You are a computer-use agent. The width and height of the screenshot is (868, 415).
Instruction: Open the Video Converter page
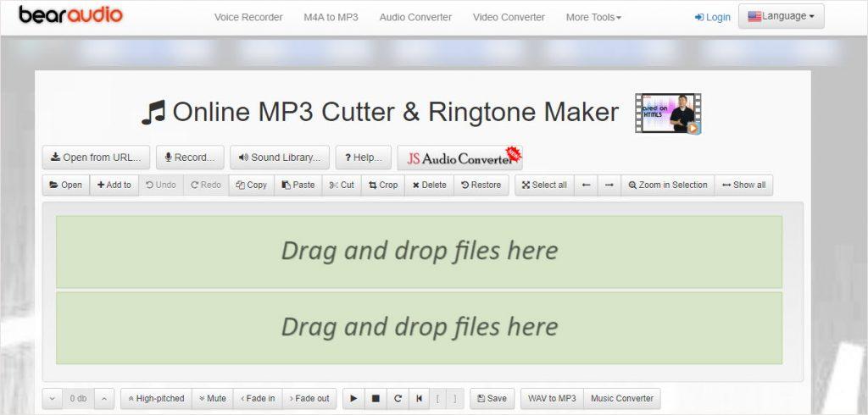(509, 17)
